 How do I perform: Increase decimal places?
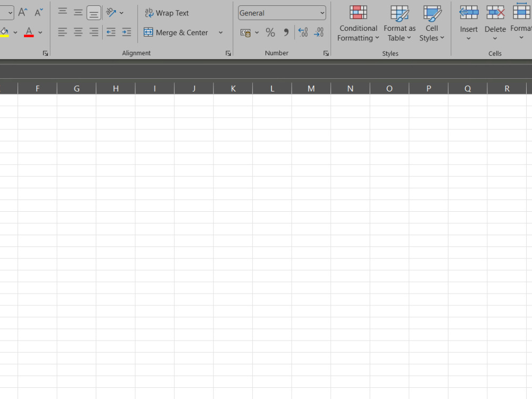click(303, 32)
